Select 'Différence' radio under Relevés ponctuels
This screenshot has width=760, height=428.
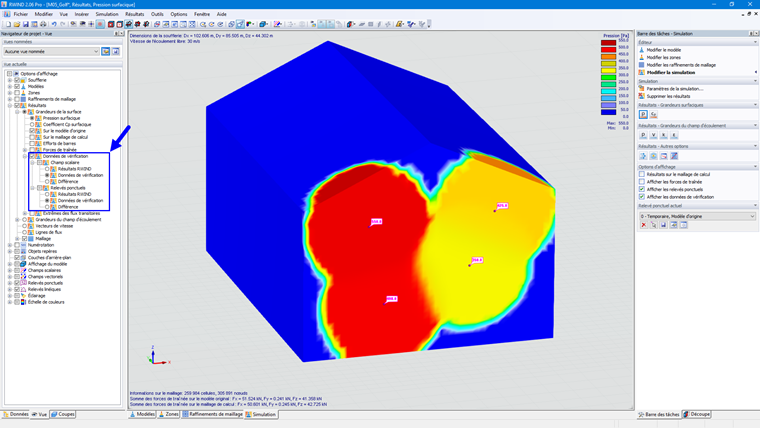click(47, 206)
